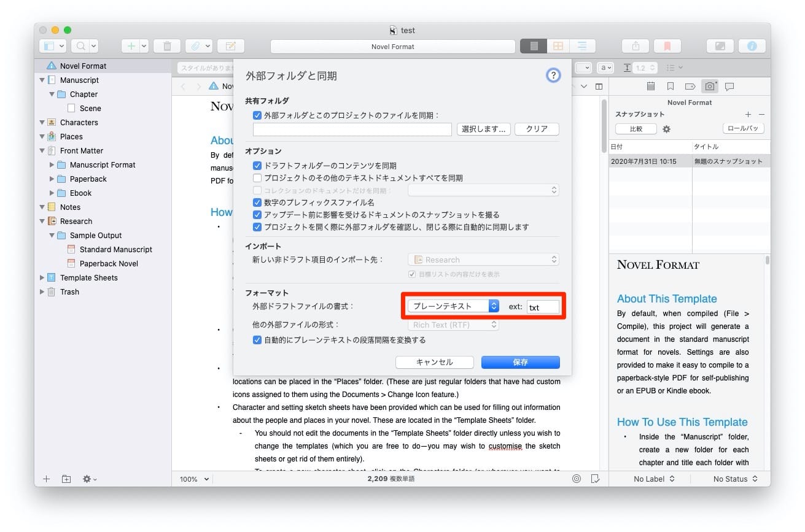Toggle the blue inspector info button

tap(752, 46)
